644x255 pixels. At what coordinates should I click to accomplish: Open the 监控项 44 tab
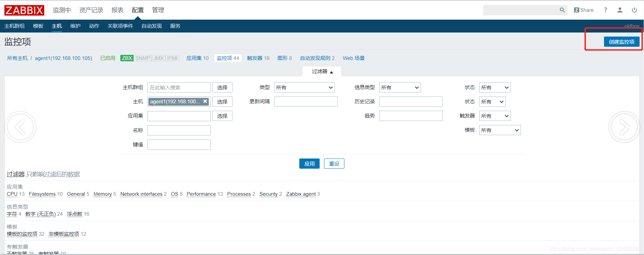(228, 58)
